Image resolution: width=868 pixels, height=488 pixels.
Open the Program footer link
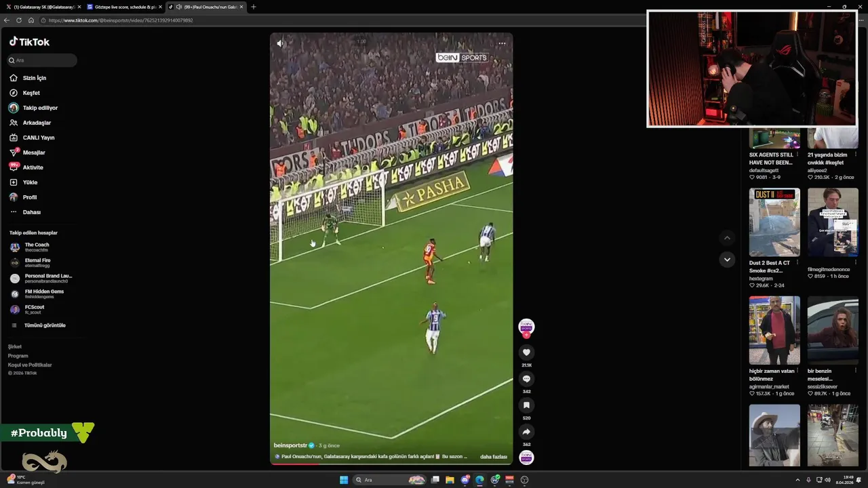click(x=18, y=356)
